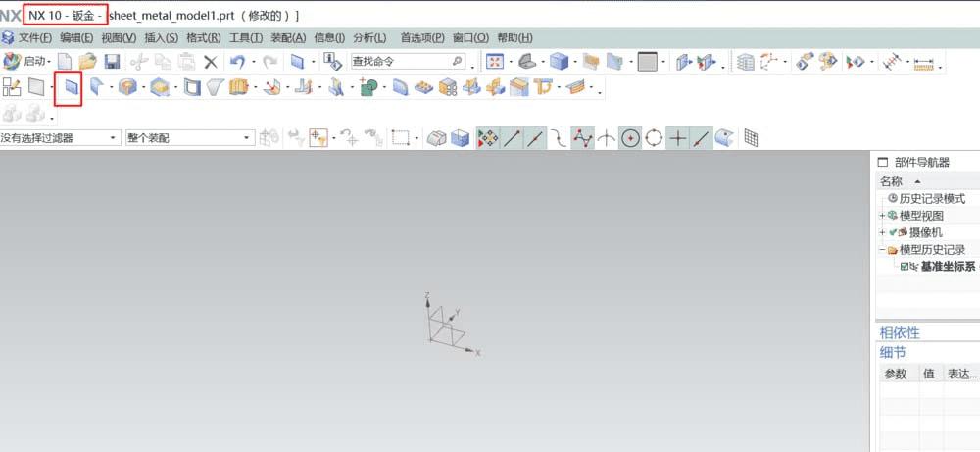Open the dropdown arrow beside the Flange tool

click(112, 88)
